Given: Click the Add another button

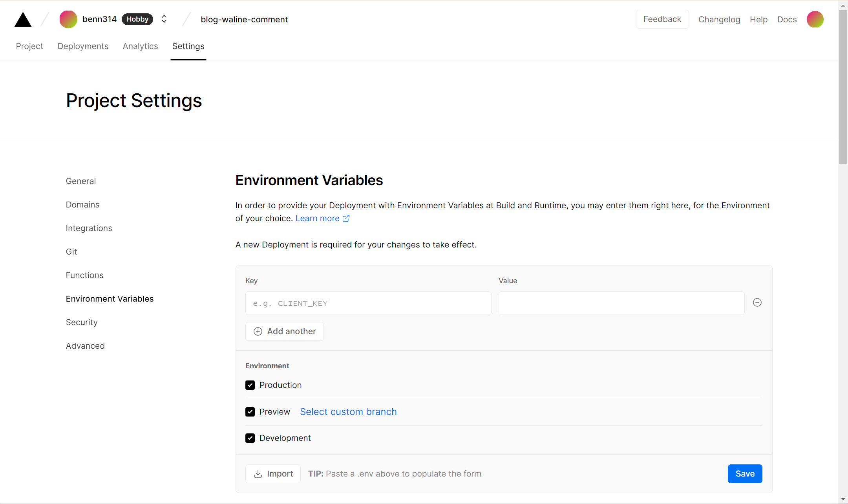Looking at the screenshot, I should tap(284, 331).
